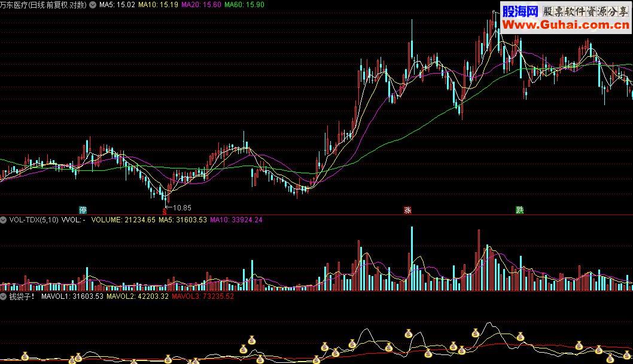Image resolution: width=633 pixels, height=364 pixels.
Task: Select the MA5: 15.02 label
Action: tap(117, 5)
